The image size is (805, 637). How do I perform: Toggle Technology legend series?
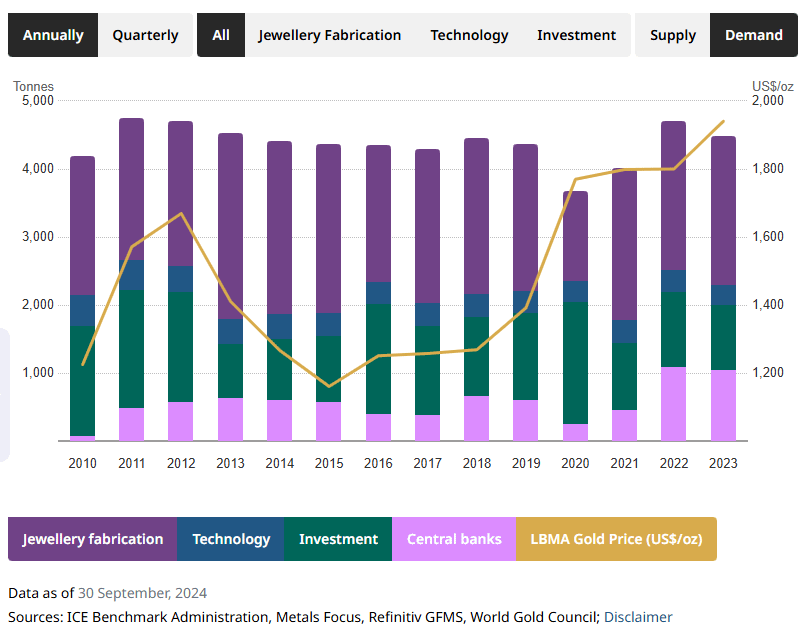(231, 539)
